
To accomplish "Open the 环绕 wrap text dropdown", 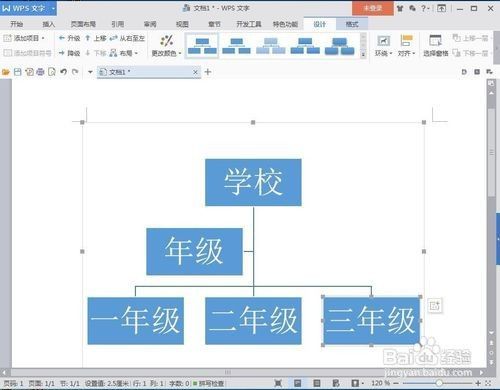I will 383,46.
